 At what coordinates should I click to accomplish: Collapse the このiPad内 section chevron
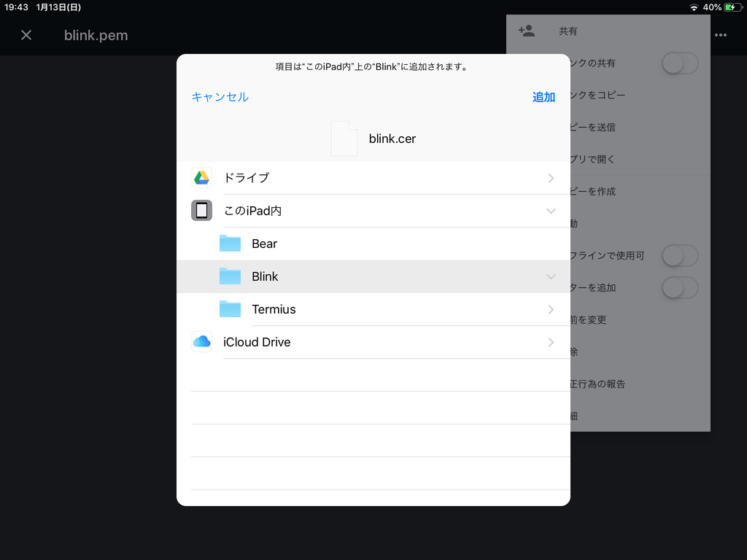tap(551, 211)
